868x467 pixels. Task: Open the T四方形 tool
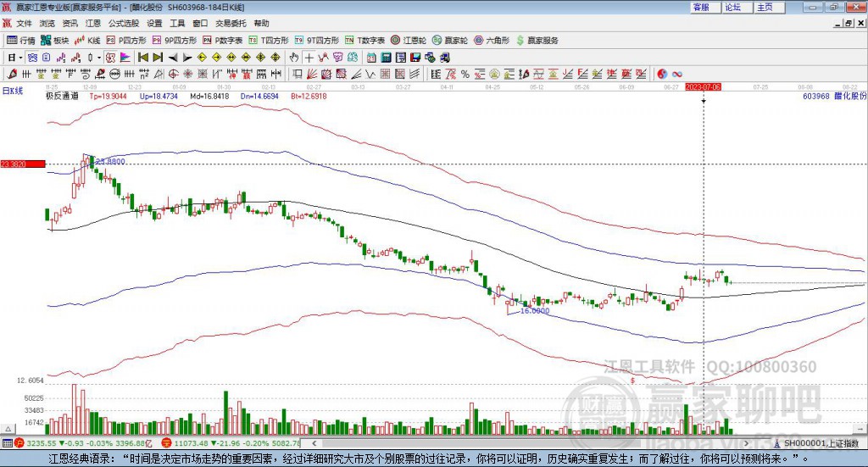[x=269, y=41]
